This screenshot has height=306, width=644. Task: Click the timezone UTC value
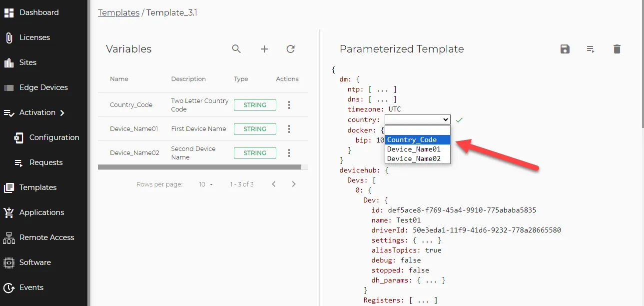click(395, 109)
